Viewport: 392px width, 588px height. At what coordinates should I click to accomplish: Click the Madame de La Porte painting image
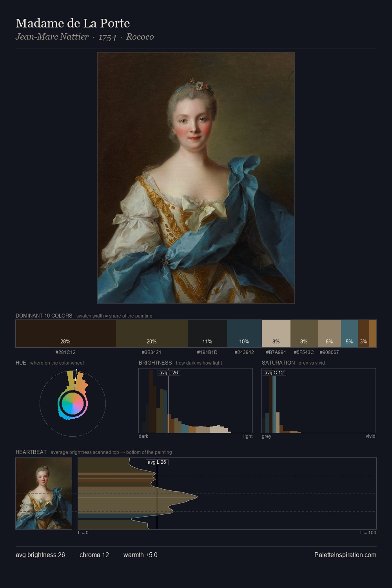click(x=196, y=178)
